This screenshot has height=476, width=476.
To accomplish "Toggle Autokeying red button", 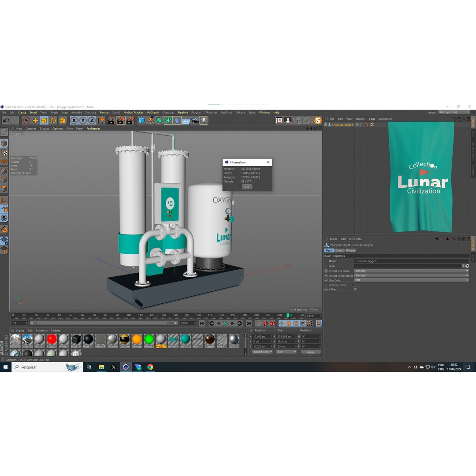I will pyautogui.click(x=265, y=324).
